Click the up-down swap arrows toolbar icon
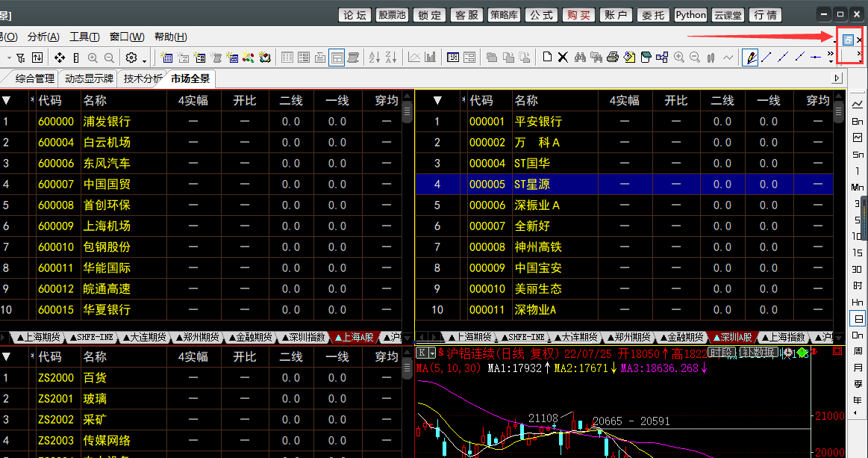The height and width of the screenshot is (458, 868). [x=37, y=58]
